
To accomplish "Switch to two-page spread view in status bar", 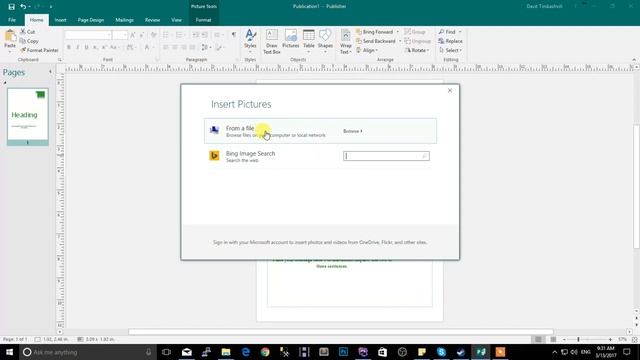I will [553, 340].
